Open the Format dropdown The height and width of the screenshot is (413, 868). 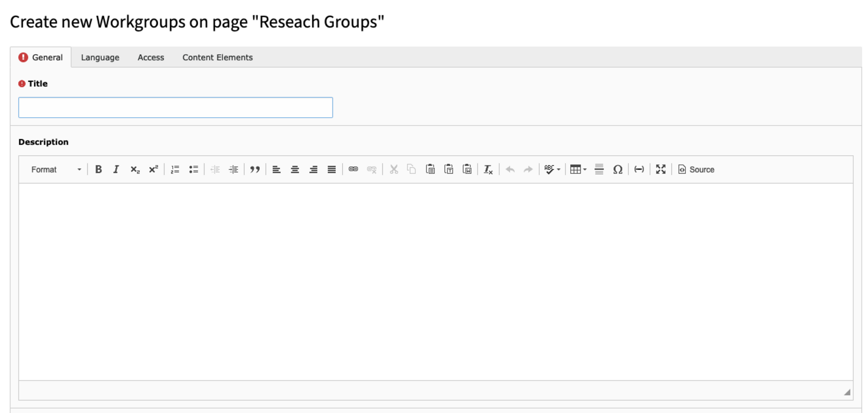pyautogui.click(x=56, y=169)
